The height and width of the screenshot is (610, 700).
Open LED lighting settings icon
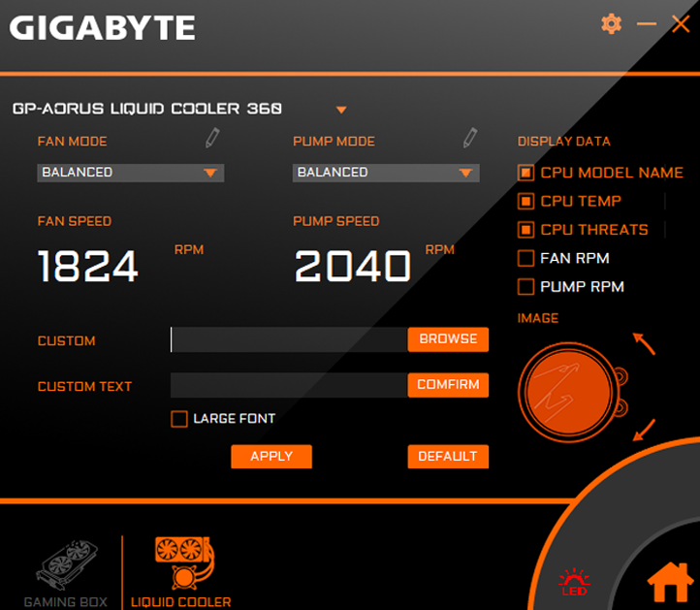(x=574, y=582)
